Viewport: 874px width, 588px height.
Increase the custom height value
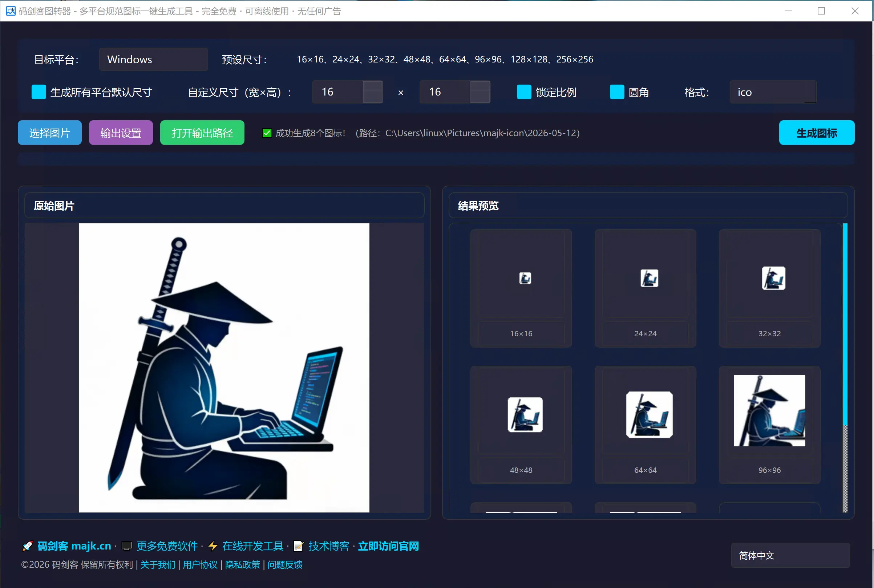480,86
